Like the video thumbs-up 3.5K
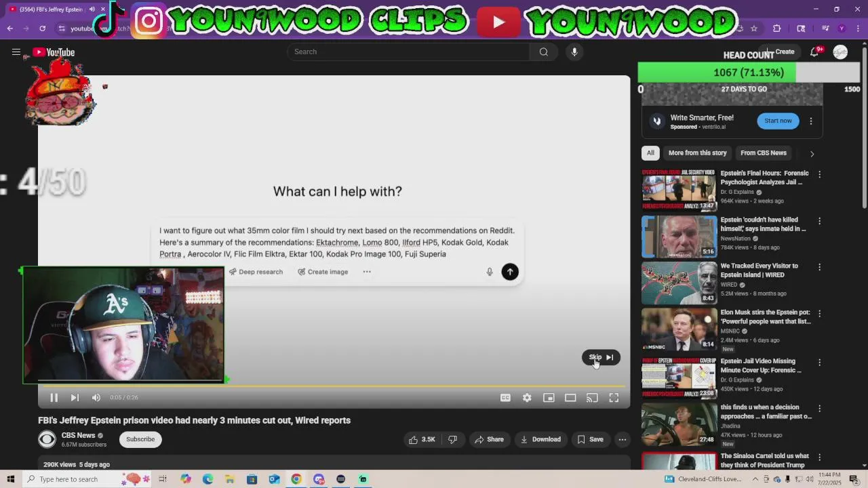This screenshot has width=868, height=488. (421, 439)
